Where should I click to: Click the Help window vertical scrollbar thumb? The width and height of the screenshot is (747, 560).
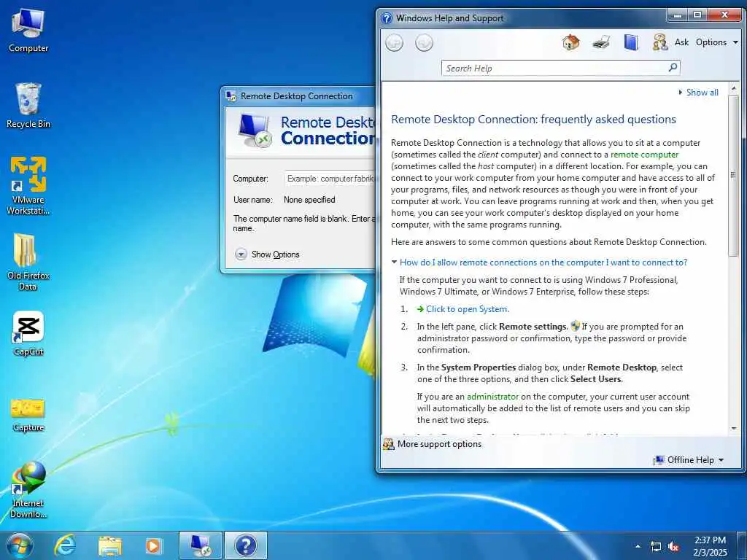(733, 175)
